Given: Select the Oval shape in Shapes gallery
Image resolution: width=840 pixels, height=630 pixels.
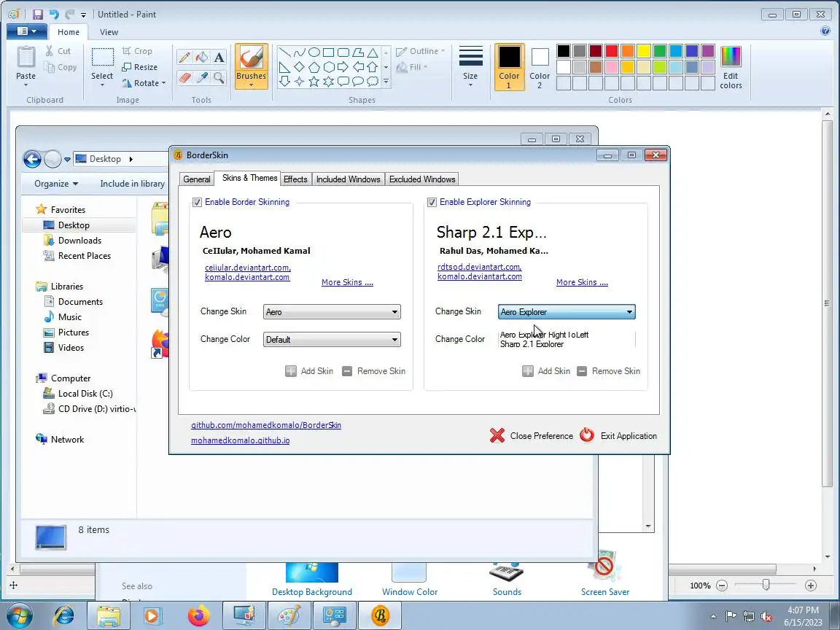Looking at the screenshot, I should tap(314, 52).
